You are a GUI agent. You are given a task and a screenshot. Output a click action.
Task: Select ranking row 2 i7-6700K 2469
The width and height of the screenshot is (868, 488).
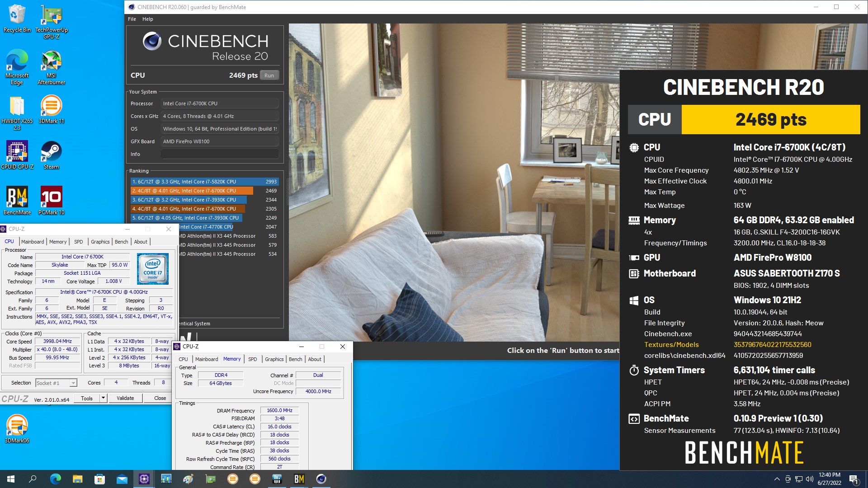204,191
